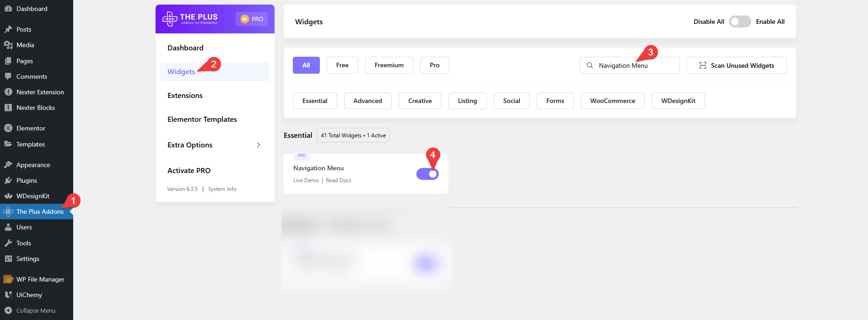868x320 pixels.
Task: Click the Comments bubble icon
Action: tap(8, 76)
